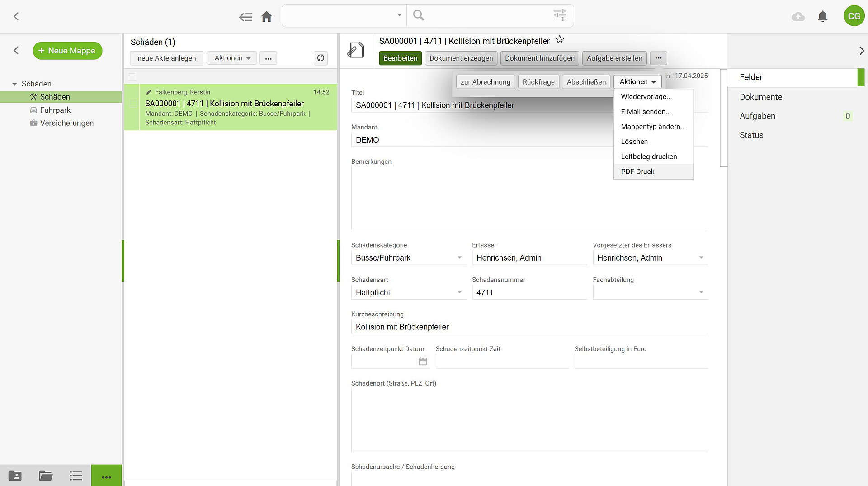Viewport: 868px width, 486px height.
Task: Click Dokument hinzufügen button
Action: (x=540, y=58)
